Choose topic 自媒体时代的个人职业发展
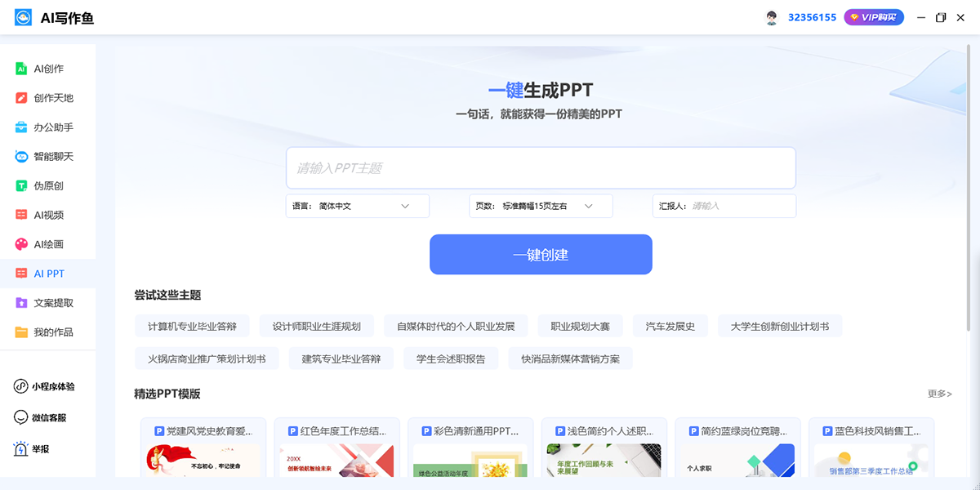This screenshot has height=490, width=980. pyautogui.click(x=456, y=327)
